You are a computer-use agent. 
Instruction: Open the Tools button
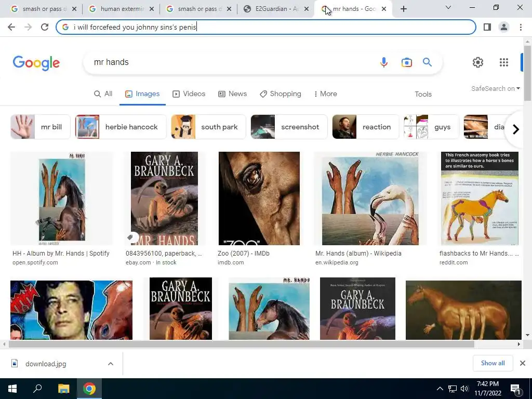[423, 95]
